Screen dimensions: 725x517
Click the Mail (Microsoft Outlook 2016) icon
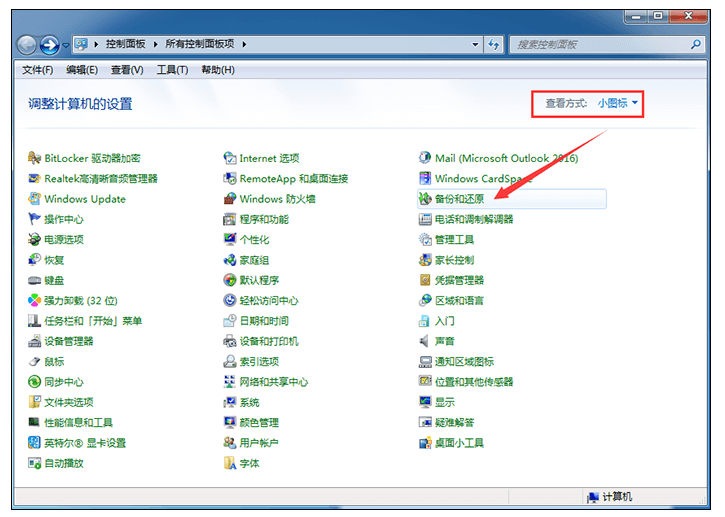point(425,158)
